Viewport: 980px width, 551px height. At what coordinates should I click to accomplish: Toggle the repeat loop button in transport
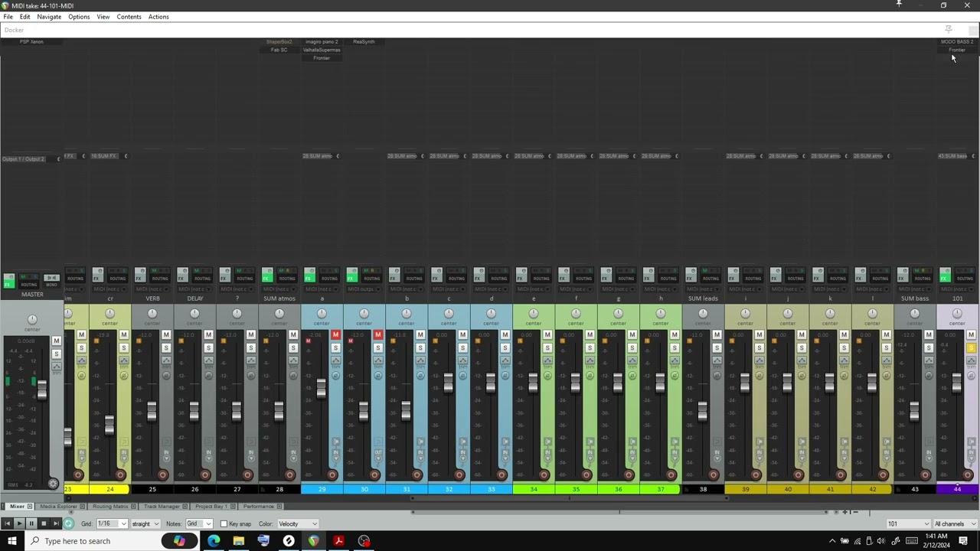click(x=68, y=523)
